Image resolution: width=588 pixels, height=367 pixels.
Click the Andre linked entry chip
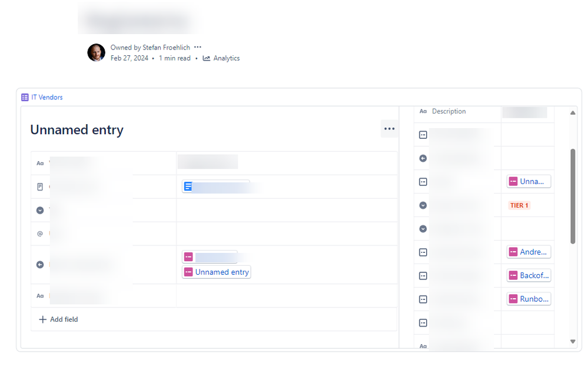[528, 252]
